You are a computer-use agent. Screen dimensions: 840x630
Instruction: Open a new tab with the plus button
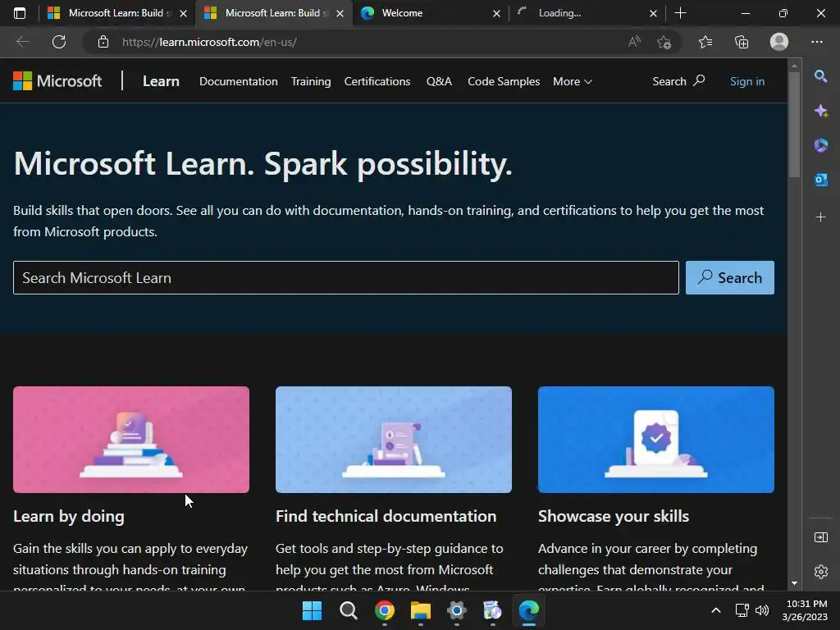(680, 13)
